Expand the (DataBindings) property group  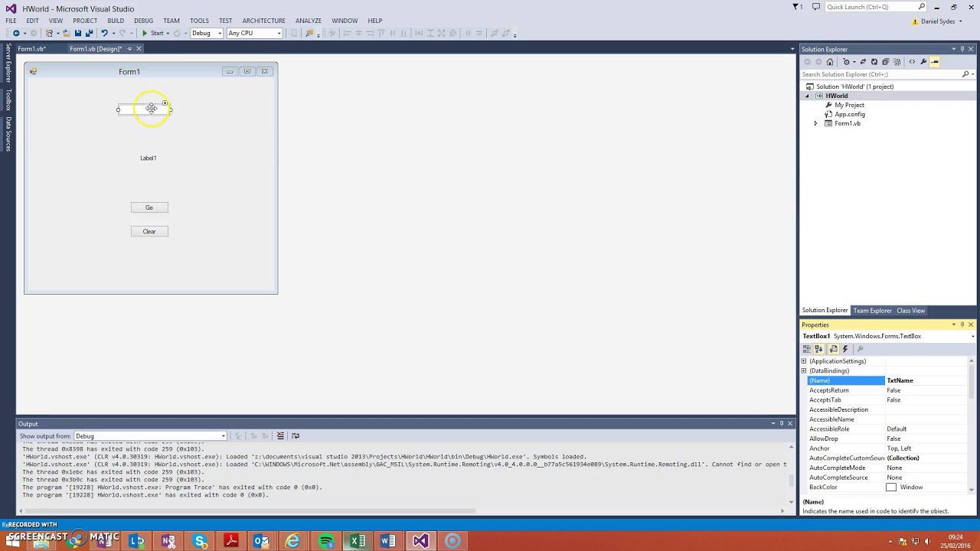[x=804, y=370]
